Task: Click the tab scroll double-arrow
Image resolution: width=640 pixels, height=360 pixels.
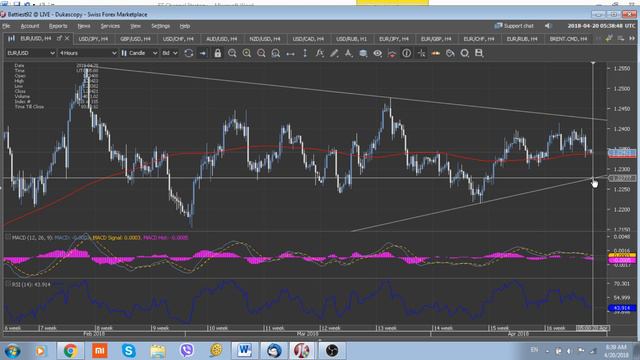Action: [632, 39]
